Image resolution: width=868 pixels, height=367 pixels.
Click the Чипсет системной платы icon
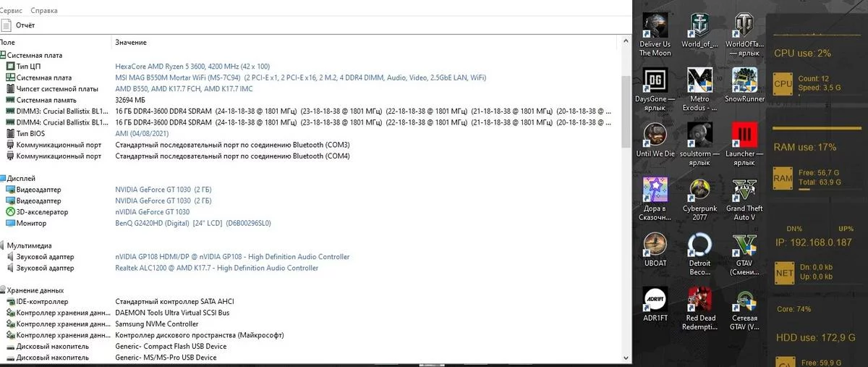tap(10, 89)
